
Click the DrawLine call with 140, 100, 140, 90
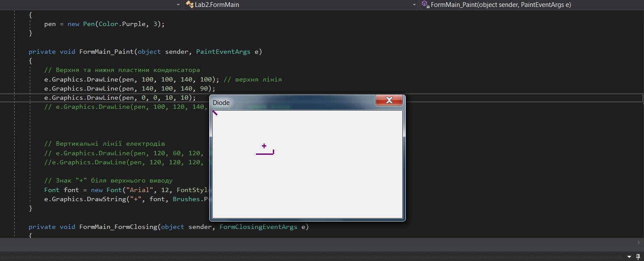point(130,88)
